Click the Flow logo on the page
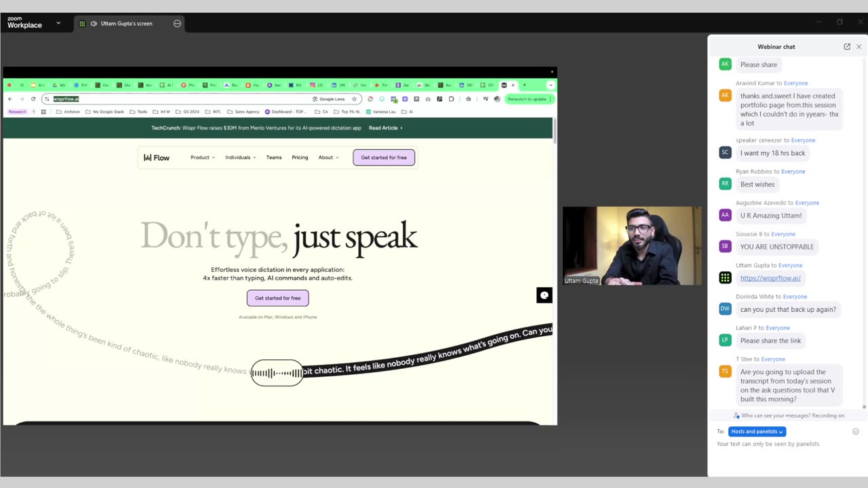The height and width of the screenshot is (488, 868). point(157,158)
